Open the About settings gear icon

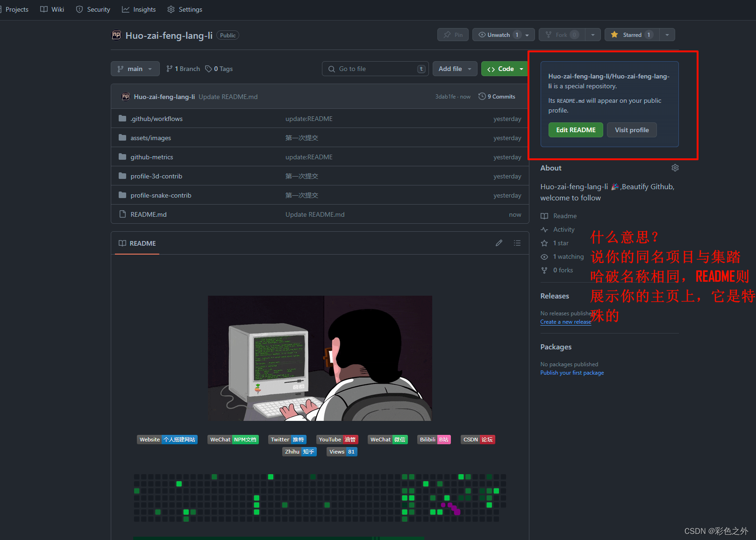pos(675,168)
